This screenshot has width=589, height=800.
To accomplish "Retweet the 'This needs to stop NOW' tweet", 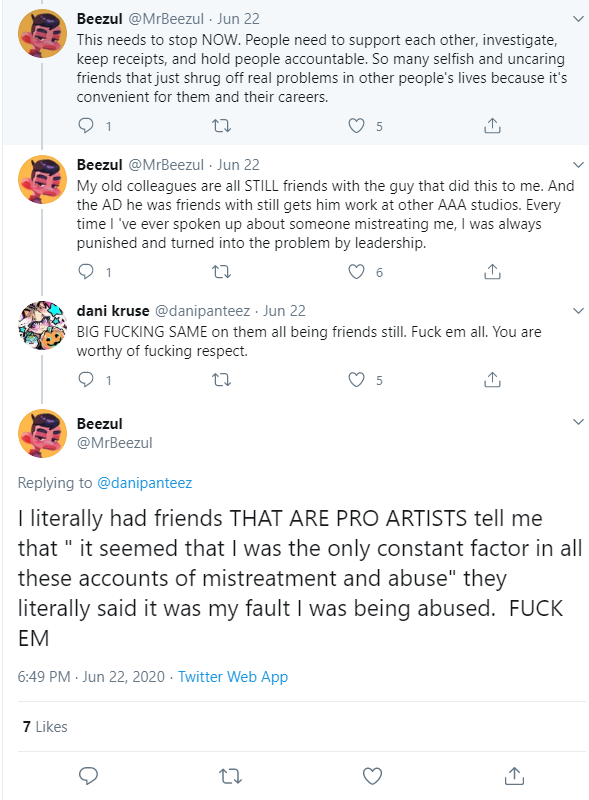I will coord(221,126).
